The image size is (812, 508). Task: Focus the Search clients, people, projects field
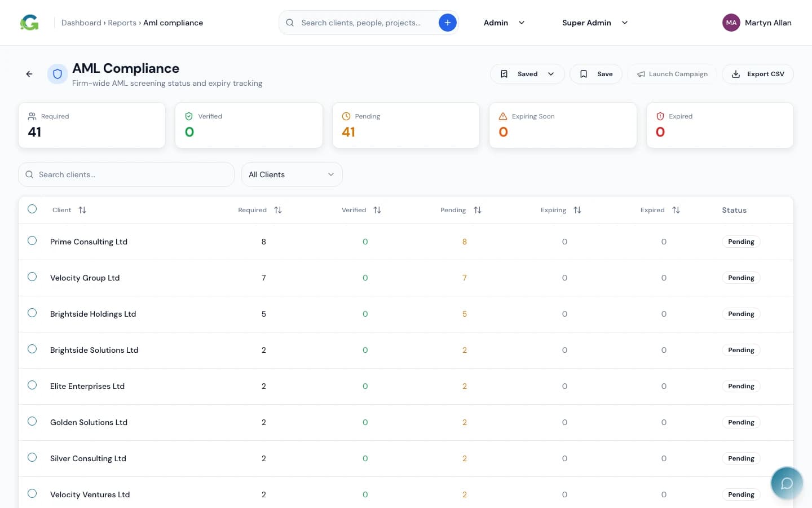pos(369,23)
